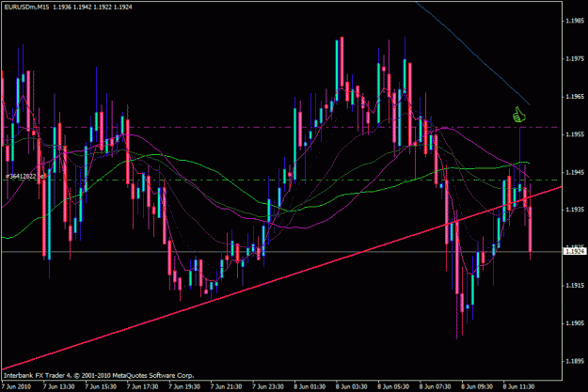The width and height of the screenshot is (588, 392).
Task: Click time axis label 8 Jun 07:30
Action: tap(436, 386)
